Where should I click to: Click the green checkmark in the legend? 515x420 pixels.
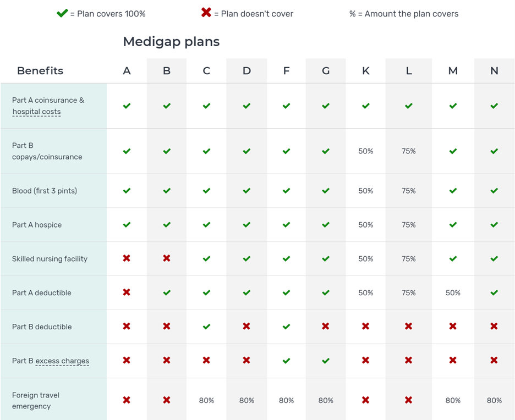62,13
